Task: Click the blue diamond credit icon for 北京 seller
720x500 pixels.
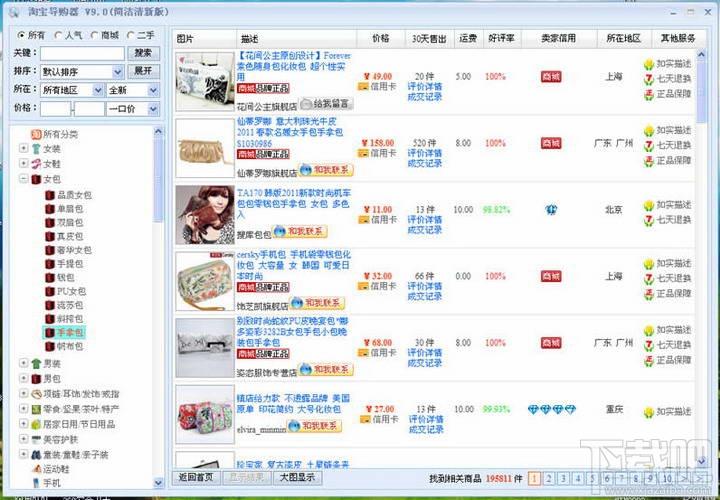Action: tap(551, 210)
